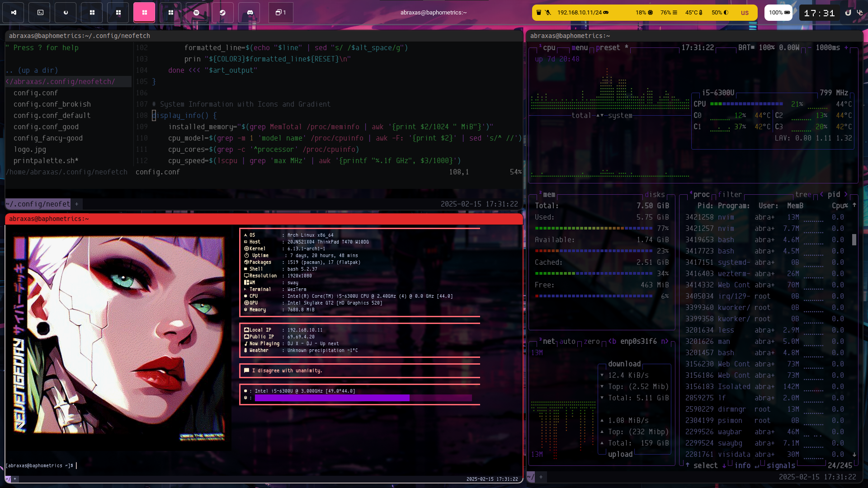Click the 17:31 clock module

pyautogui.click(x=819, y=13)
